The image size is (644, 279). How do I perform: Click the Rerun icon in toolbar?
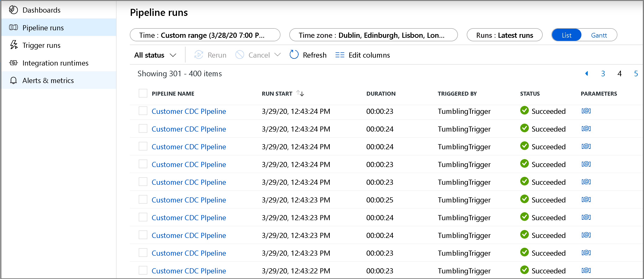click(198, 55)
